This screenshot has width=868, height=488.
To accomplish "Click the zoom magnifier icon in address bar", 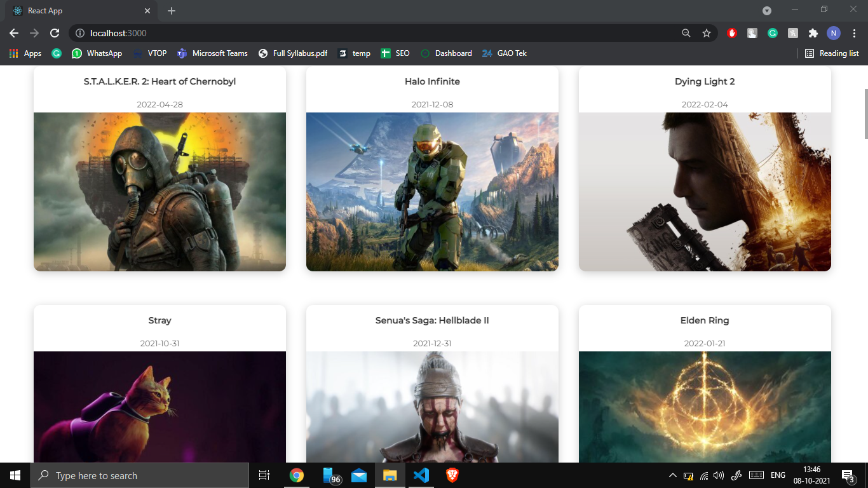I will 686,33.
